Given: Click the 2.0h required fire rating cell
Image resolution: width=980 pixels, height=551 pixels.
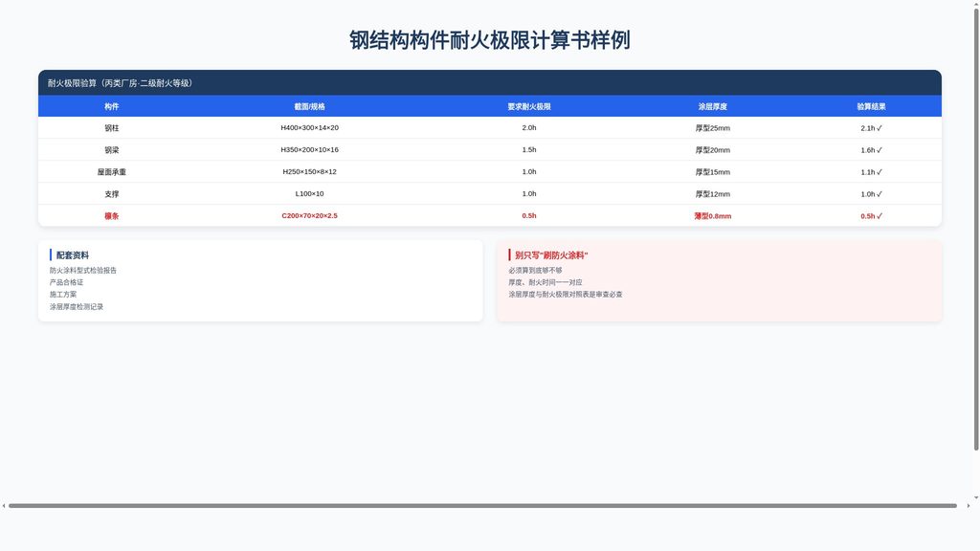Looking at the screenshot, I should 528,127.
